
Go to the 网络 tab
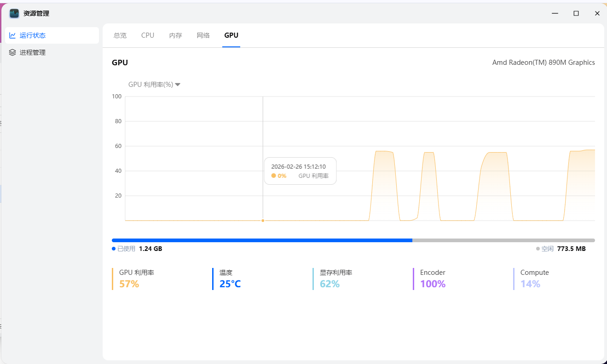(203, 35)
